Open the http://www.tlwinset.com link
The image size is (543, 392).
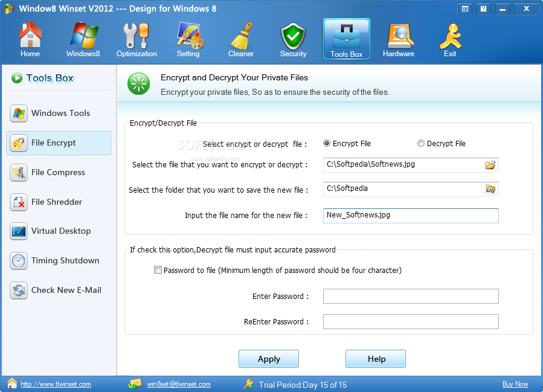coord(56,384)
